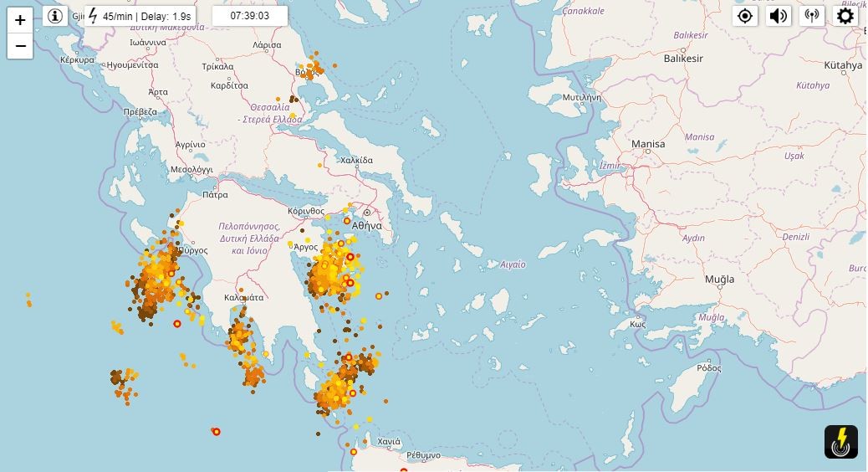The width and height of the screenshot is (868, 472).
Task: Click the Καρδίτσα label
Action: (230, 86)
